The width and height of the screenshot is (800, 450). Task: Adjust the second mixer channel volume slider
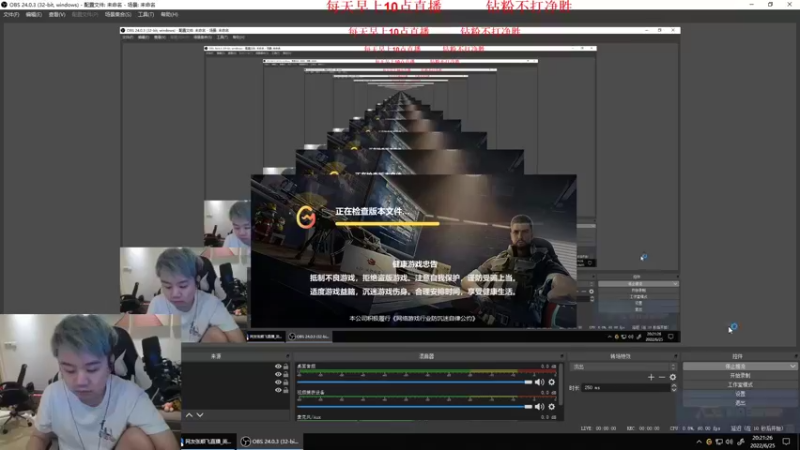tap(414, 407)
